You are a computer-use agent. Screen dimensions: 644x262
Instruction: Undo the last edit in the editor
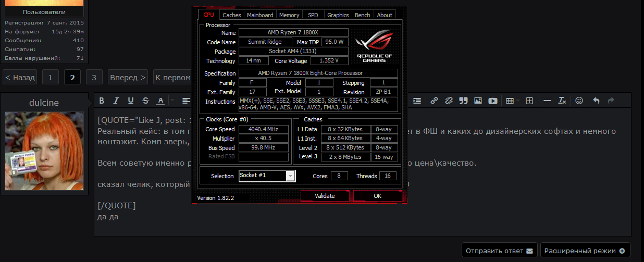pos(596,101)
